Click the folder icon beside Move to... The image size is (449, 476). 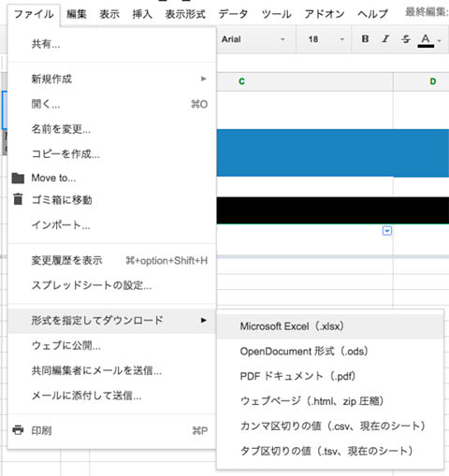tap(18, 178)
